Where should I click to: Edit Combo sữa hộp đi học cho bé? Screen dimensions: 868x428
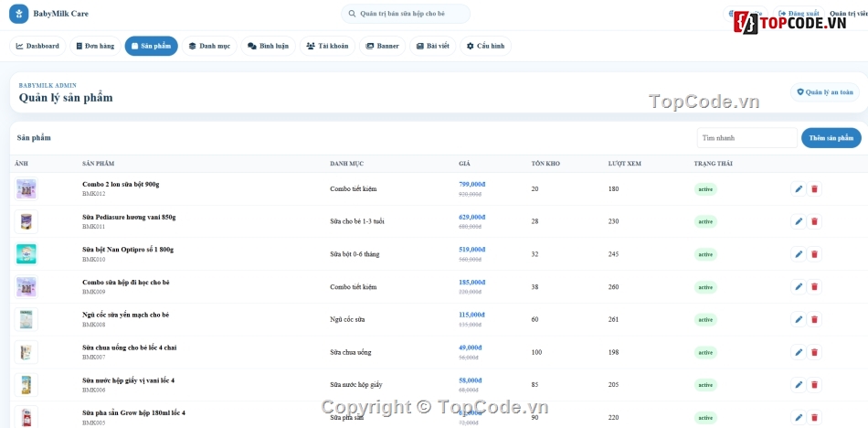799,287
